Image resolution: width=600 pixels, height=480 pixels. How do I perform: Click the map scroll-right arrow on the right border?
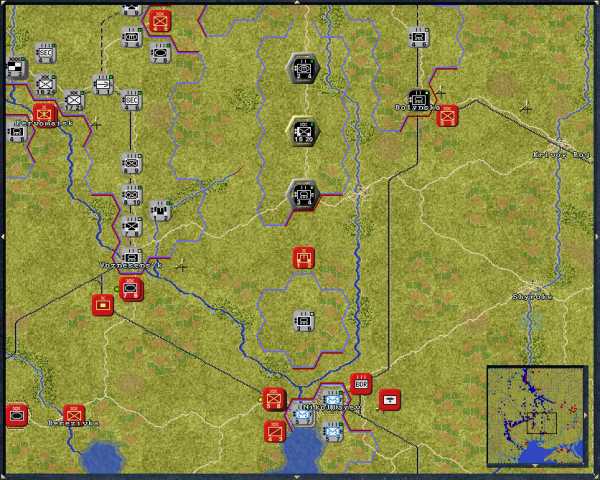click(x=597, y=237)
